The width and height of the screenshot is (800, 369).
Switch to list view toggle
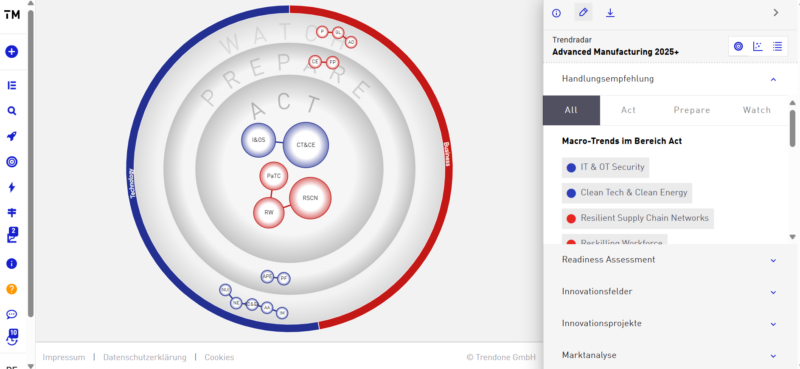click(777, 46)
